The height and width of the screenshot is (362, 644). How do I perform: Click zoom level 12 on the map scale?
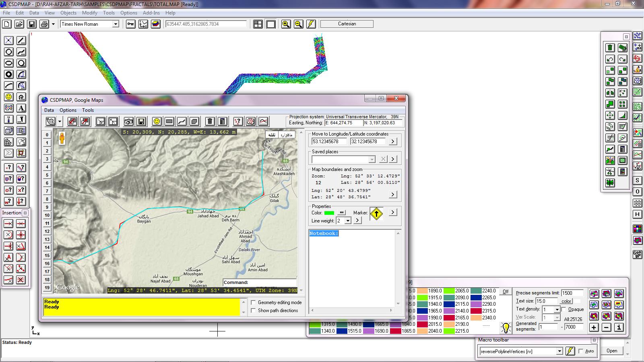[47, 231]
